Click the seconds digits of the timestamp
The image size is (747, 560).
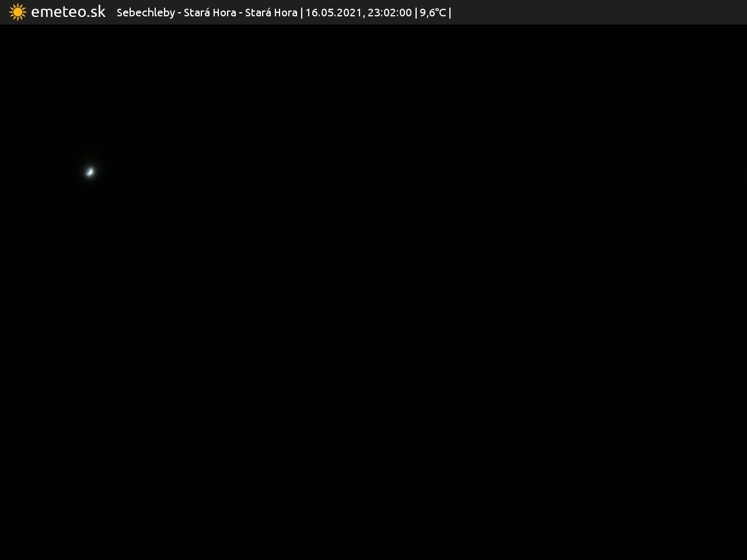406,13
